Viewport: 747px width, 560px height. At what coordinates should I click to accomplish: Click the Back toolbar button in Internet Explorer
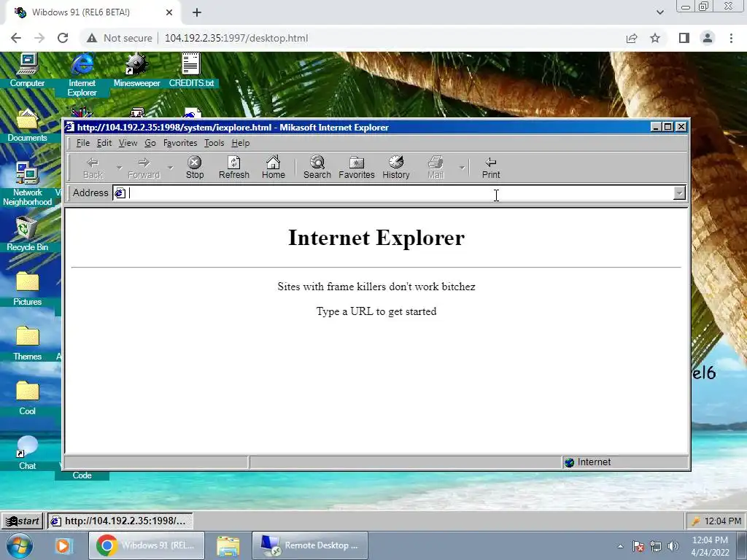tap(93, 168)
